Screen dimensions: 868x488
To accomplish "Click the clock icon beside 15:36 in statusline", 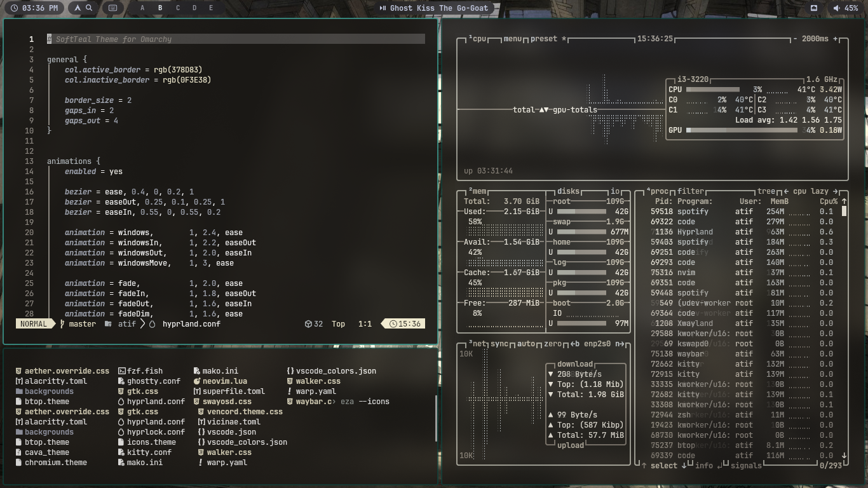I will (393, 324).
